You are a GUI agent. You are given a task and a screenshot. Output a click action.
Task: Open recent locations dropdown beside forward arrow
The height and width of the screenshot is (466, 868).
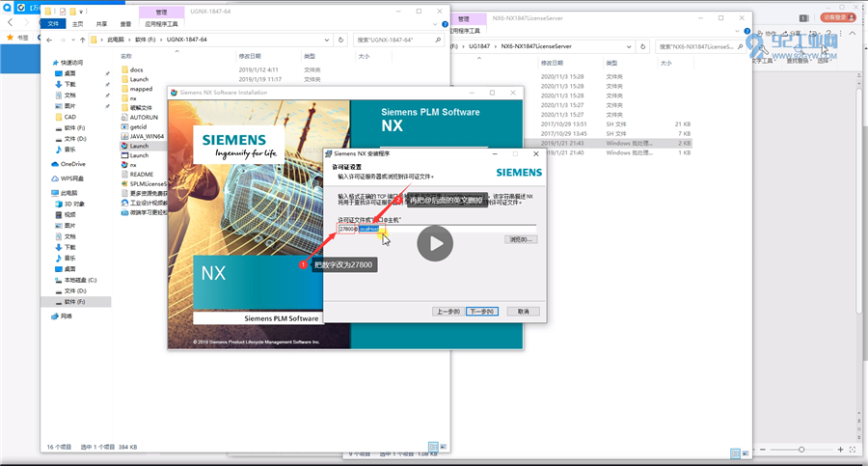click(x=73, y=40)
